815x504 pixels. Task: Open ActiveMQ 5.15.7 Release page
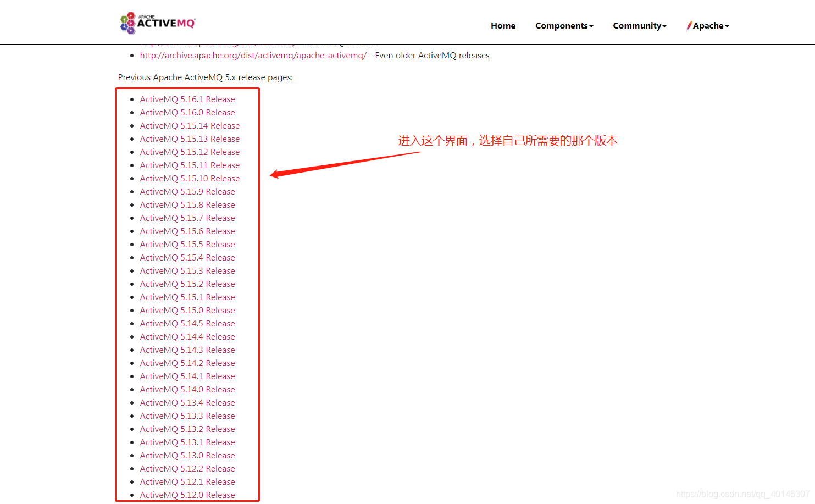click(187, 218)
